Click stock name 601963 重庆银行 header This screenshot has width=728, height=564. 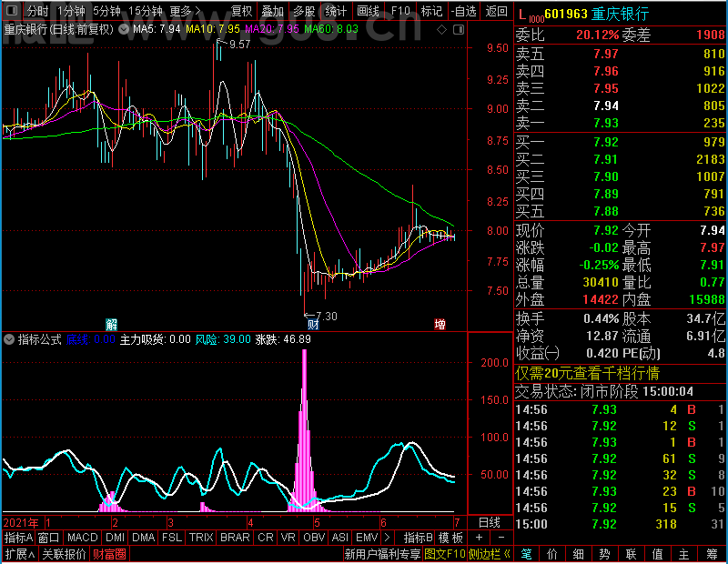click(x=596, y=15)
